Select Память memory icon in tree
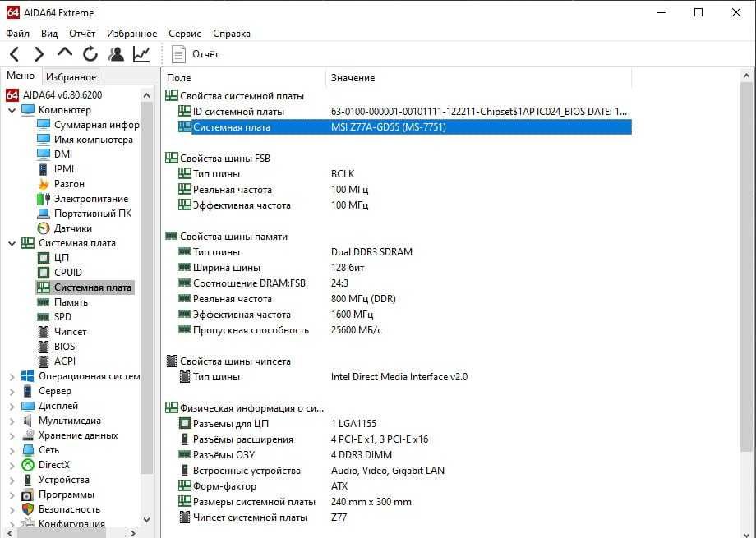Image resolution: width=756 pixels, height=538 pixels. click(44, 302)
